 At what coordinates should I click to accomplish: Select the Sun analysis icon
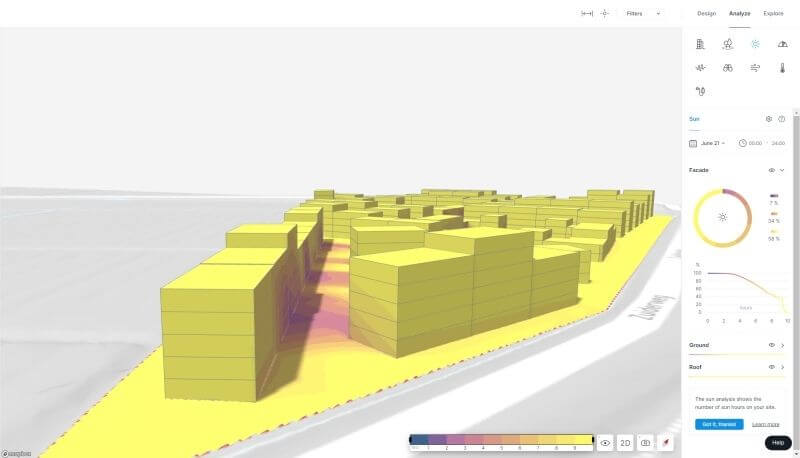[755, 44]
